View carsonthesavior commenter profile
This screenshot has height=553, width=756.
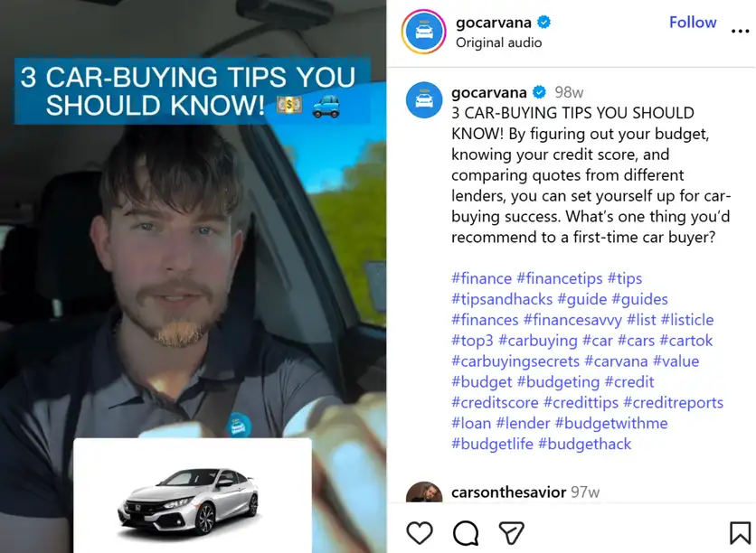click(508, 492)
